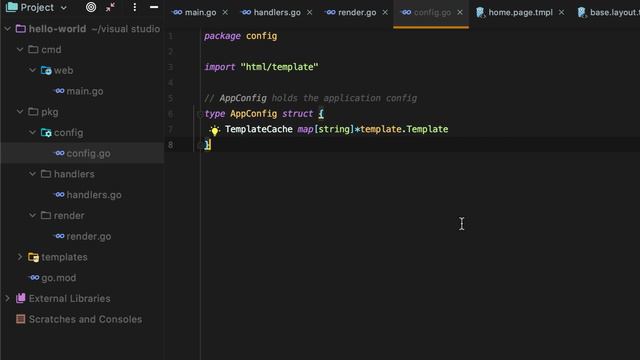Click the TemplateCache field name
This screenshot has width=640, height=360.
[259, 129]
